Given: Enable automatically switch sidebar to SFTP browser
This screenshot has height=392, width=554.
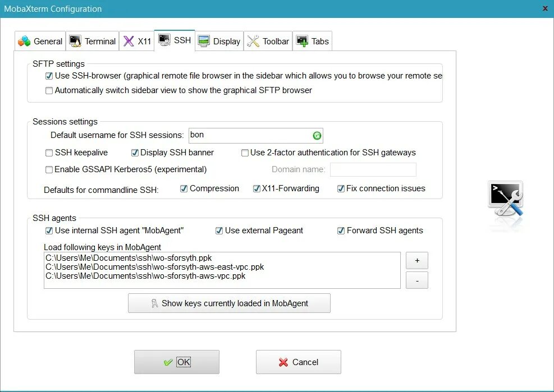Looking at the screenshot, I should pyautogui.click(x=49, y=91).
